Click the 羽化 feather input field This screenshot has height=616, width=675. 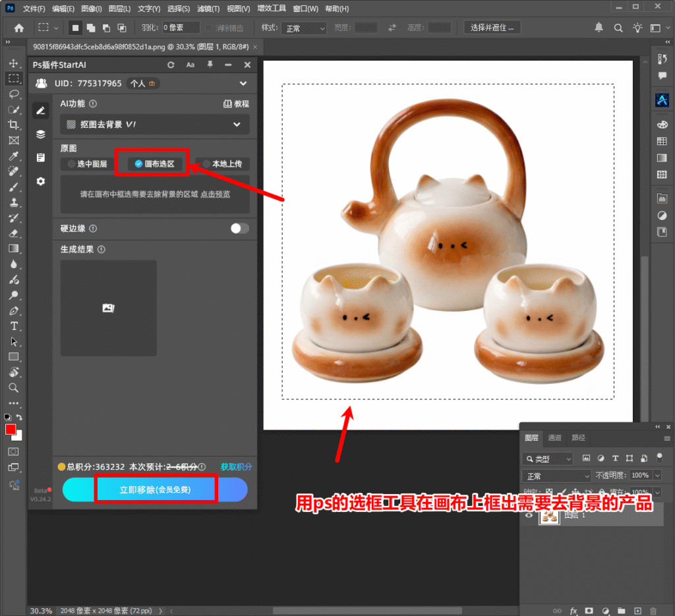(x=181, y=28)
